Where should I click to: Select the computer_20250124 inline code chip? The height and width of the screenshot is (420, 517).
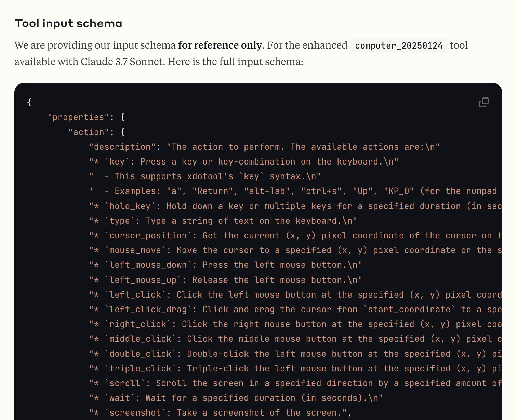(399, 45)
